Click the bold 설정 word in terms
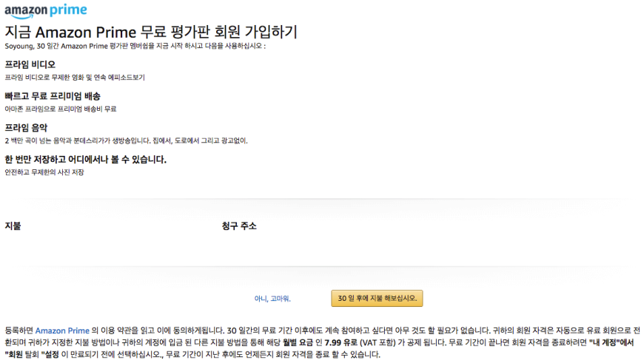Image resolution: width=644 pixels, height=363 pixels. point(50,354)
